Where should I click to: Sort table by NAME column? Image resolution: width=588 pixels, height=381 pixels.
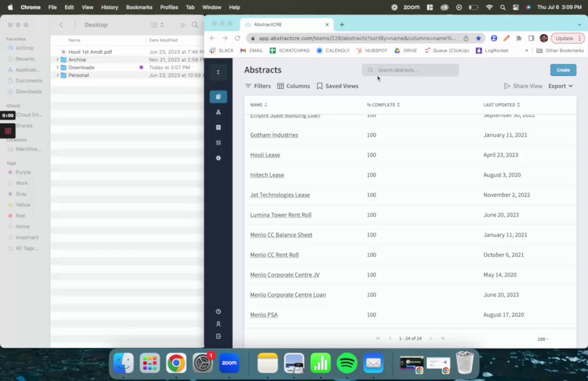(x=259, y=105)
